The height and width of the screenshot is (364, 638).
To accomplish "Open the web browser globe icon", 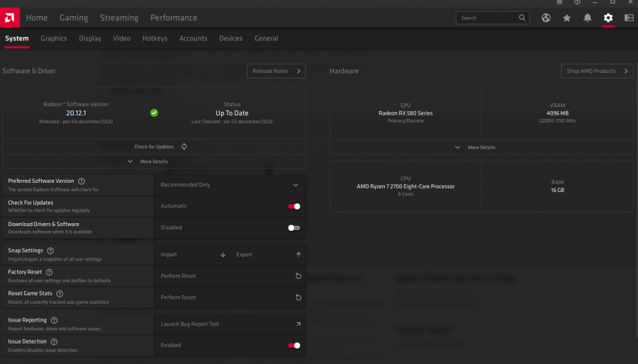I will point(546,18).
